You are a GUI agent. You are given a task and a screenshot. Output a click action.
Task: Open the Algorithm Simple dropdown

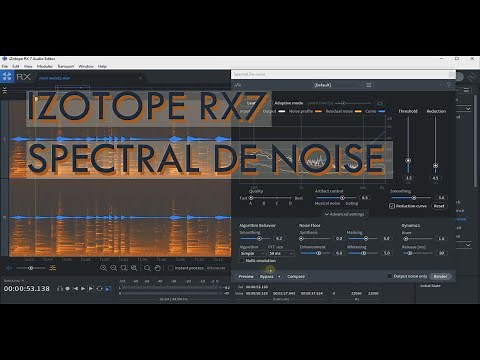pos(252,253)
